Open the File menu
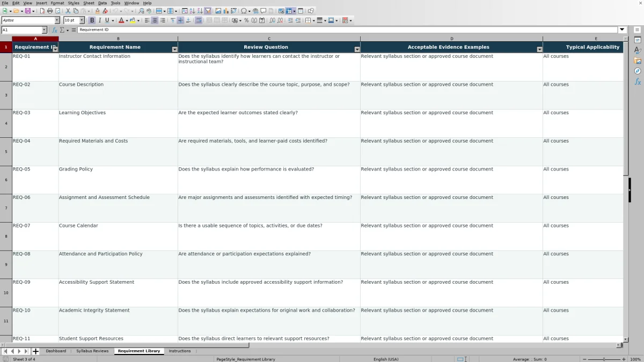Screen dimensions: 644x362 (x=5, y=3)
